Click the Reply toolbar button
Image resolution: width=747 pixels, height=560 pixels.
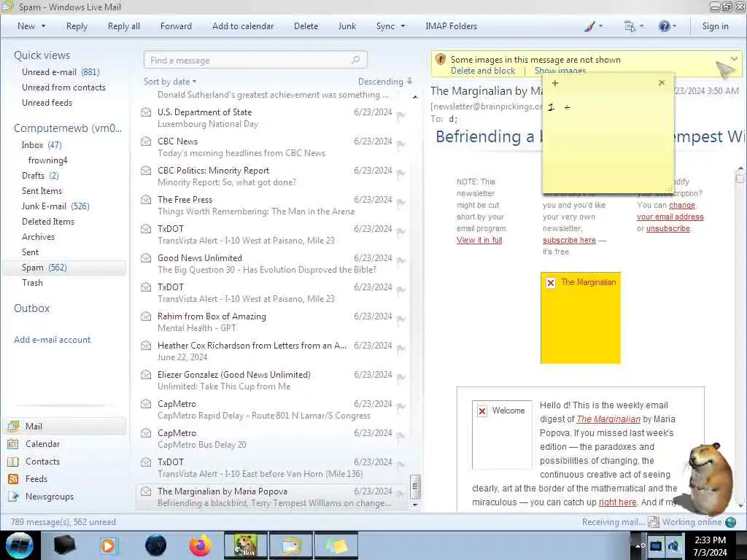pyautogui.click(x=77, y=26)
